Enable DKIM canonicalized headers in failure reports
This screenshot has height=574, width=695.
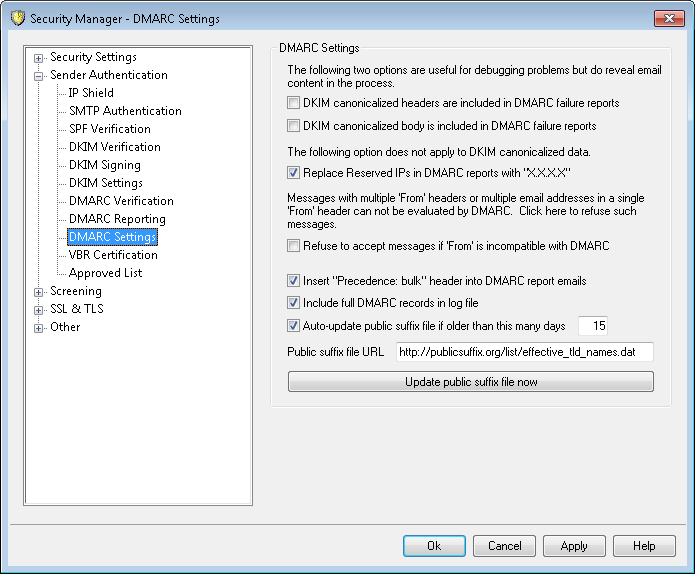(x=294, y=103)
